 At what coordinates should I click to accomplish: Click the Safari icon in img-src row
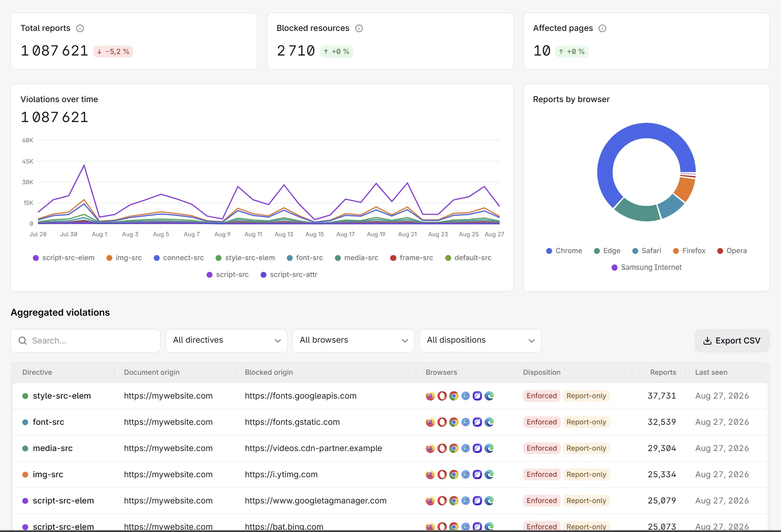pos(466,474)
